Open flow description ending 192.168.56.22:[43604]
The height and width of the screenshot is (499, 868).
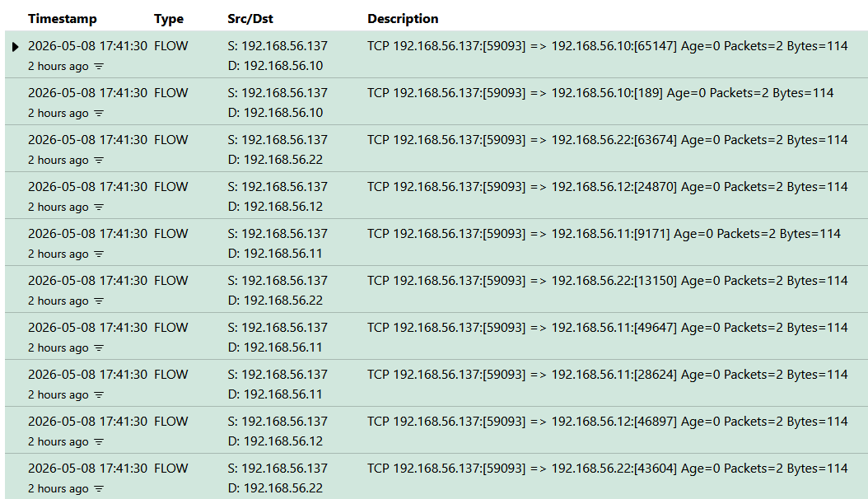(607, 469)
